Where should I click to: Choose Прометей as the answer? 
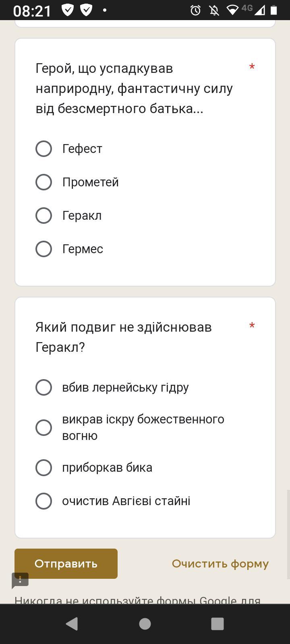(x=43, y=182)
